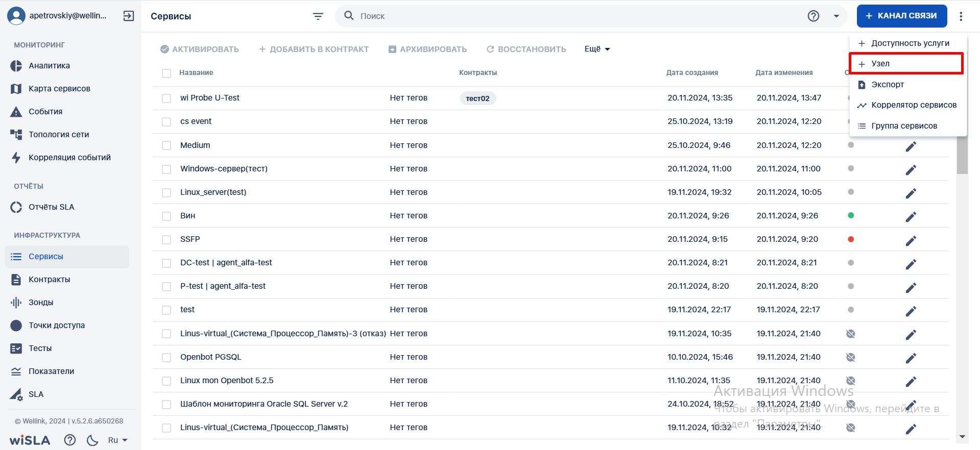Check the SSFP row checkbox
Image resolution: width=980 pixels, height=450 pixels.
click(166, 240)
